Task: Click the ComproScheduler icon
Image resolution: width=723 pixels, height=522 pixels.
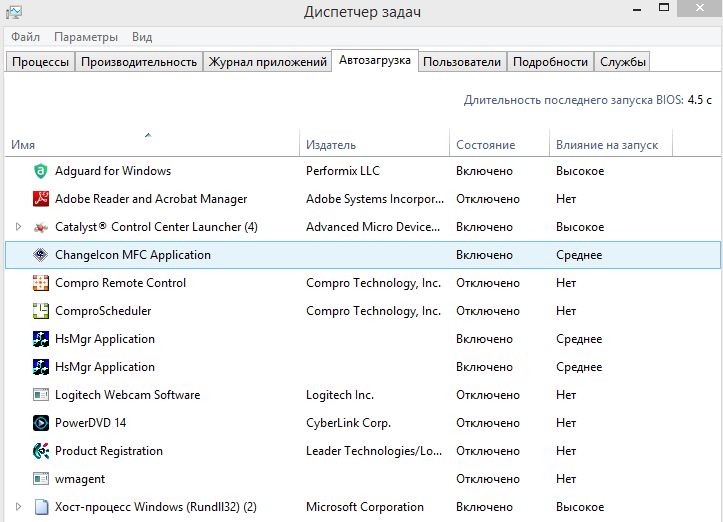Action: tap(41, 311)
